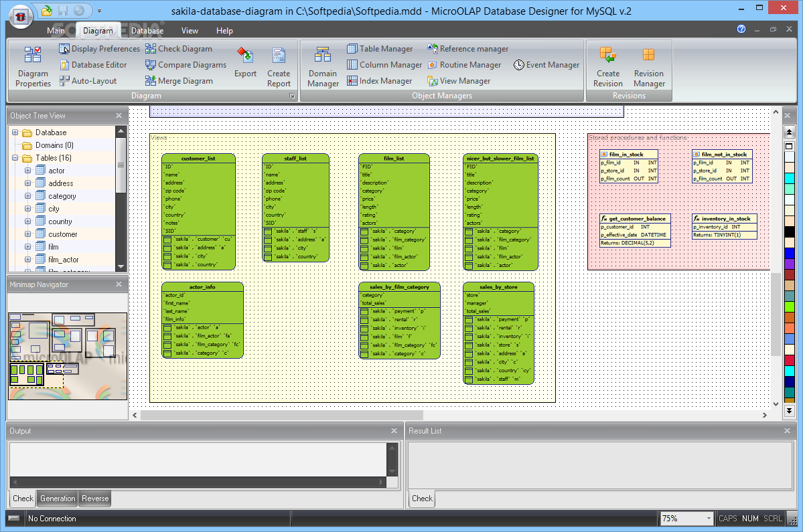
Task: Click the Export icon
Action: click(x=245, y=62)
